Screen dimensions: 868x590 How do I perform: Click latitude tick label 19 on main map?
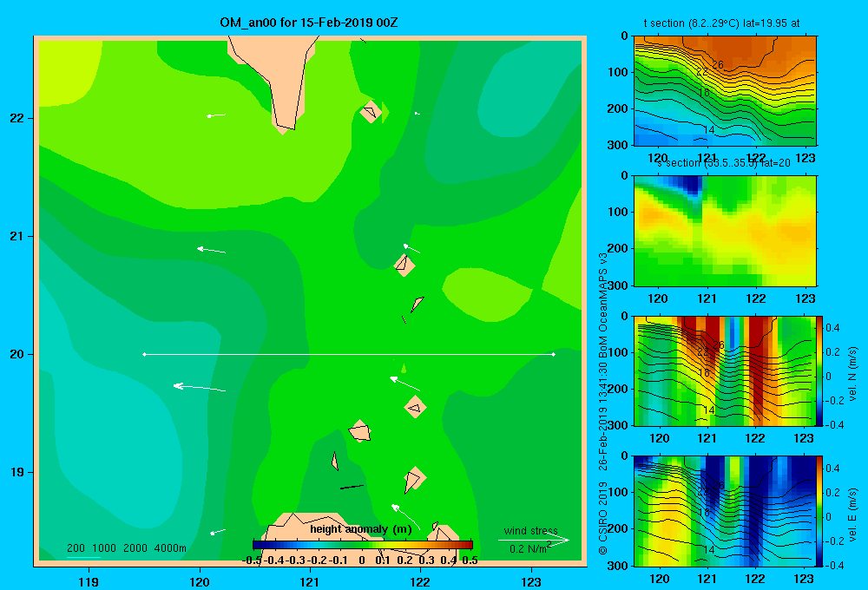16,472
